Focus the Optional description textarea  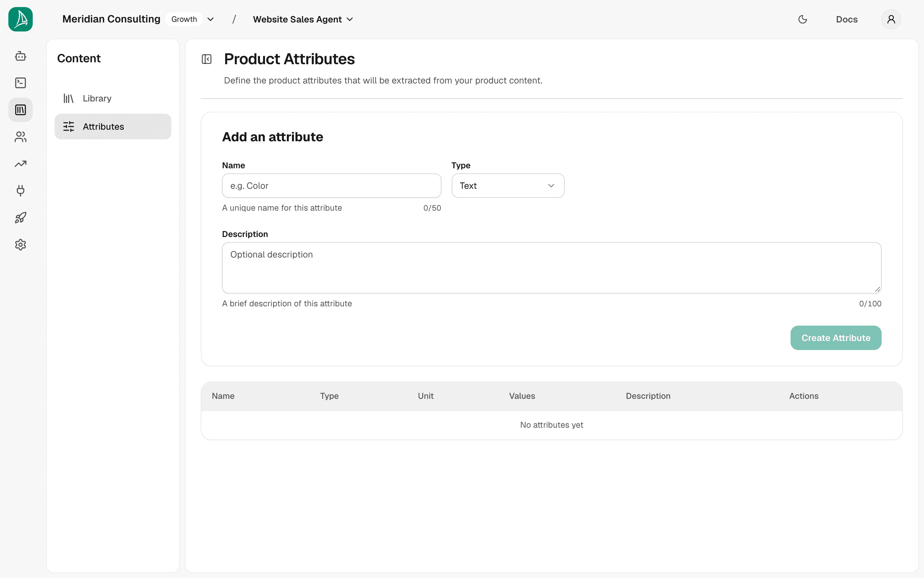coord(552,267)
